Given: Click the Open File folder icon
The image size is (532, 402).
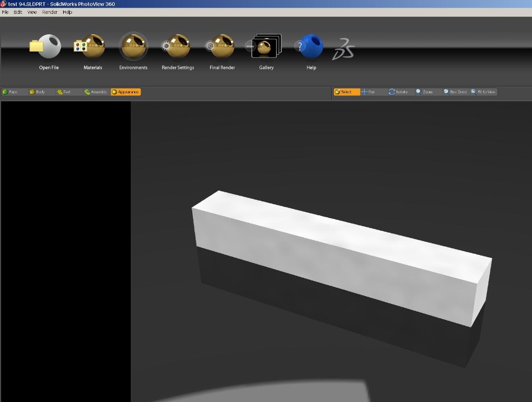Looking at the screenshot, I should click(45, 47).
